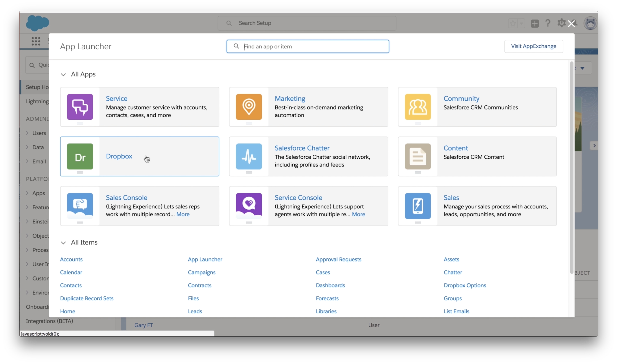Expand the Data tree node
This screenshot has height=364, width=617.
[27, 147]
